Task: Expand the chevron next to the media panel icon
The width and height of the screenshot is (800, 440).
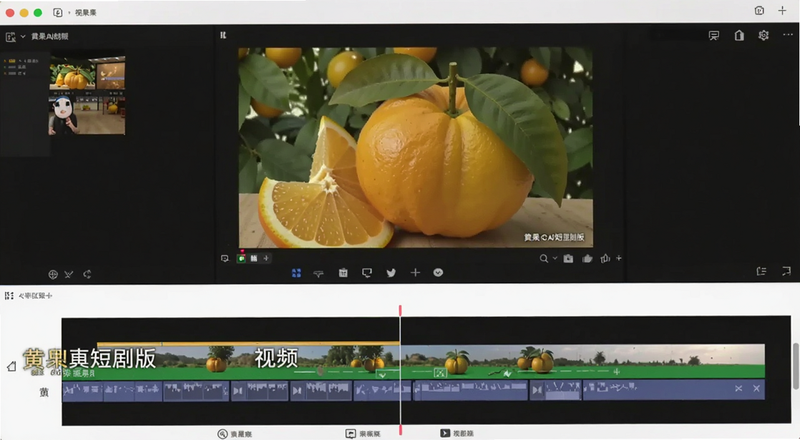Action: (x=23, y=36)
